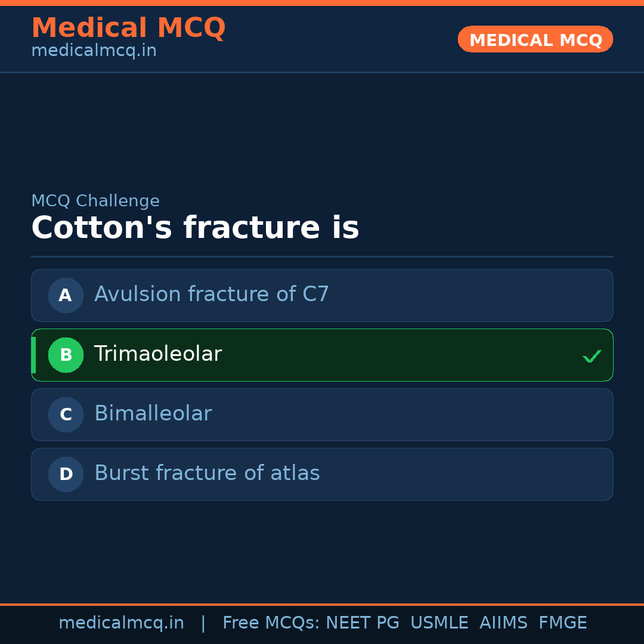644x644 pixels.
Task: Click the orange divider line above footer
Action: (x=322, y=603)
